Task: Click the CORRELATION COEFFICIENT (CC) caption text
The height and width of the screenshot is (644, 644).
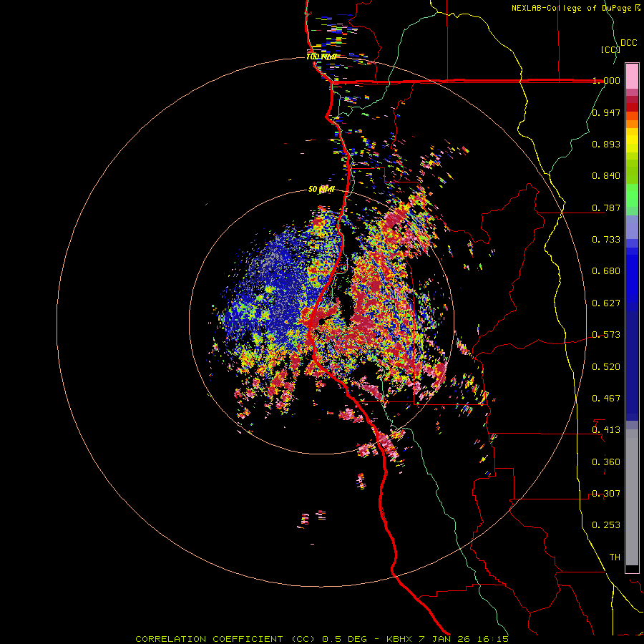Action: 225,639
